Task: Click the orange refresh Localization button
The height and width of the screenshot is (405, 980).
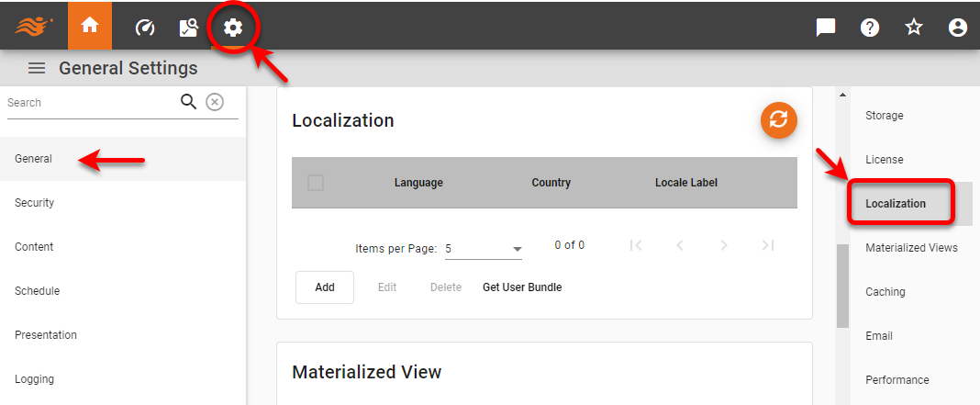Action: click(778, 119)
